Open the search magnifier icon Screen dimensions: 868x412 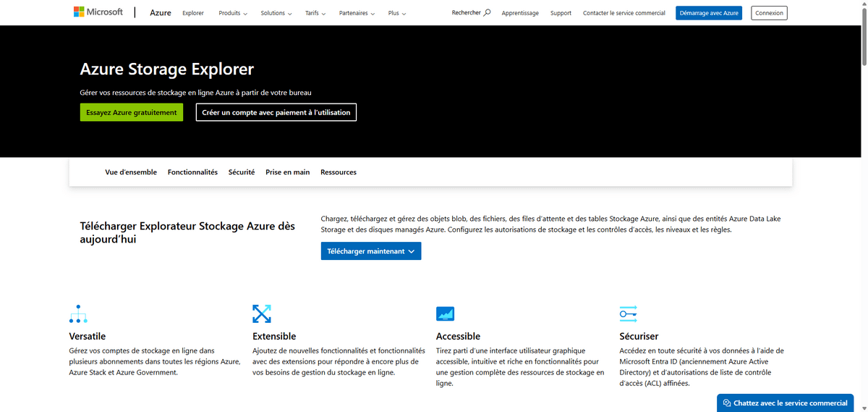[487, 12]
